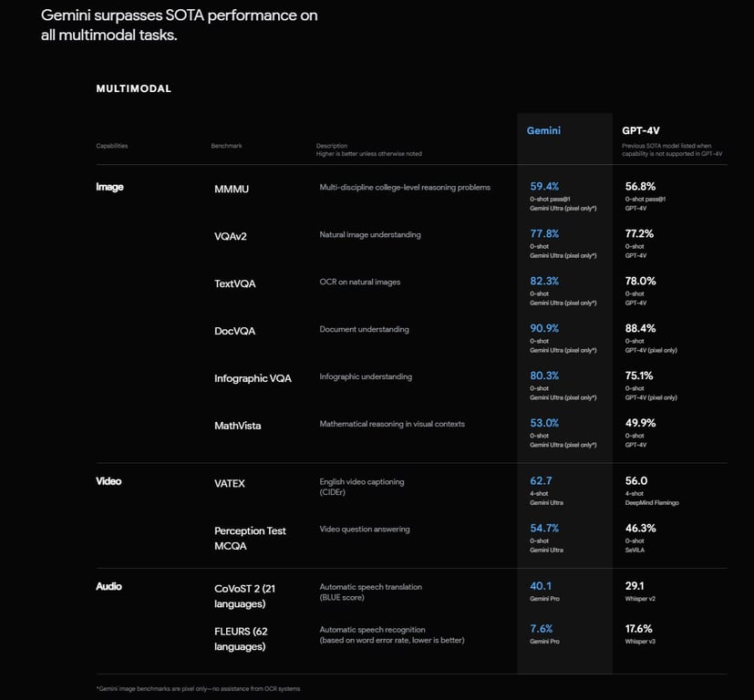Click the pixel-only footnote text at the bottom

198,688
